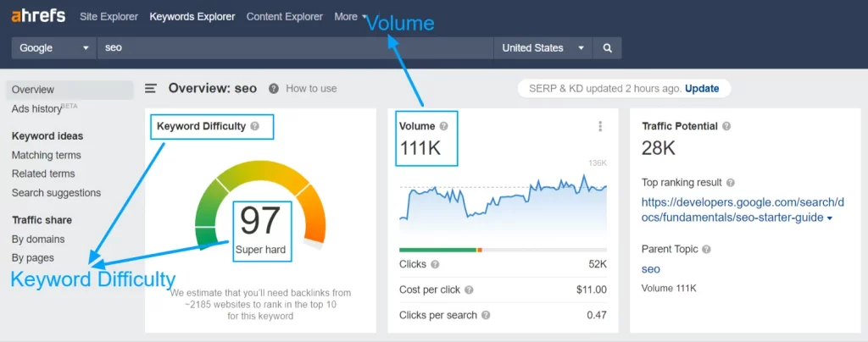The image size is (868, 342).
Task: Click the 111K volume value
Action: coord(420,148)
